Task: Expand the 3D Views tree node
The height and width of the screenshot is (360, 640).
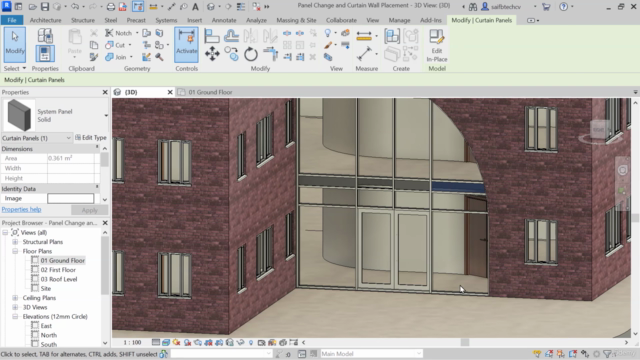Action: [x=15, y=307]
